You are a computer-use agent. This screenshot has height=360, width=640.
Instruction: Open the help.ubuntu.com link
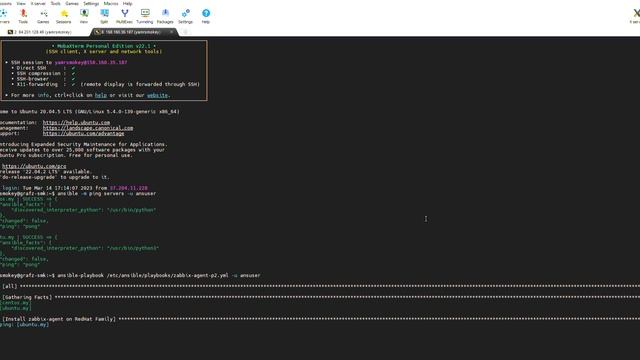[76, 122]
